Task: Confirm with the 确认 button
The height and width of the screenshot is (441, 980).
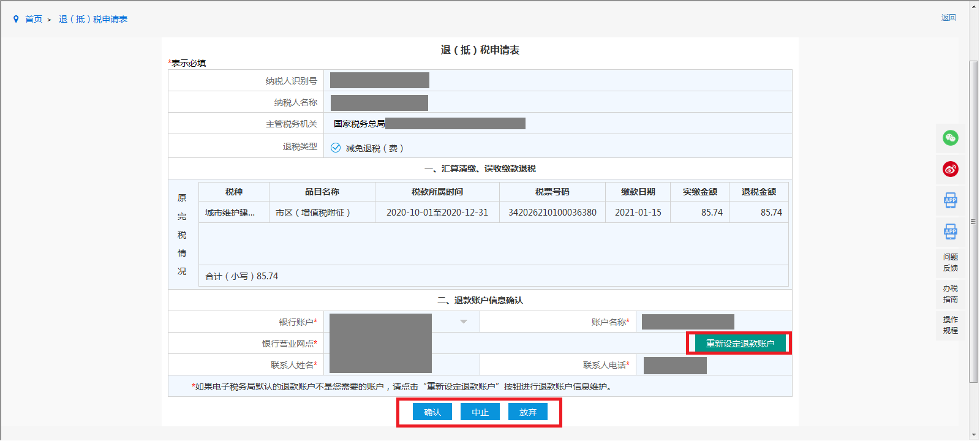Action: coord(432,412)
